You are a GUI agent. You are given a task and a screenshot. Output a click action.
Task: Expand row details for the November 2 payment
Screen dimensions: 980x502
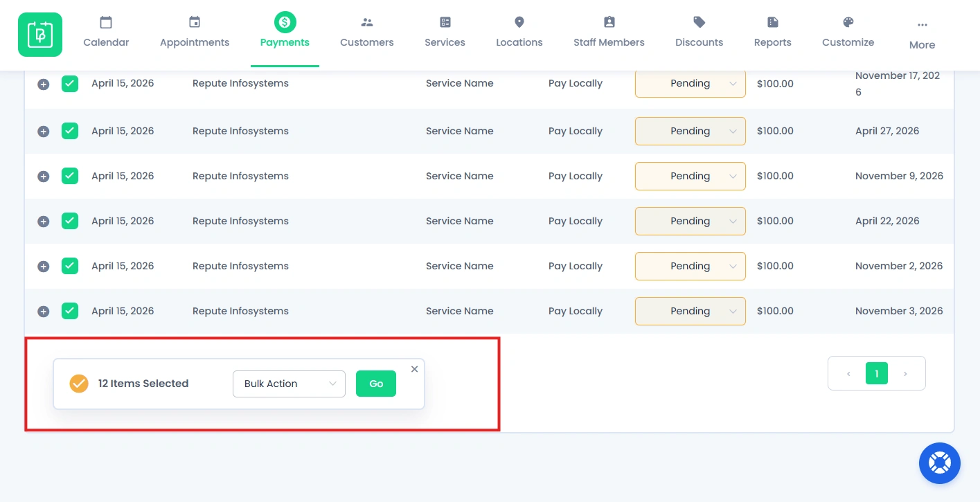coord(43,267)
